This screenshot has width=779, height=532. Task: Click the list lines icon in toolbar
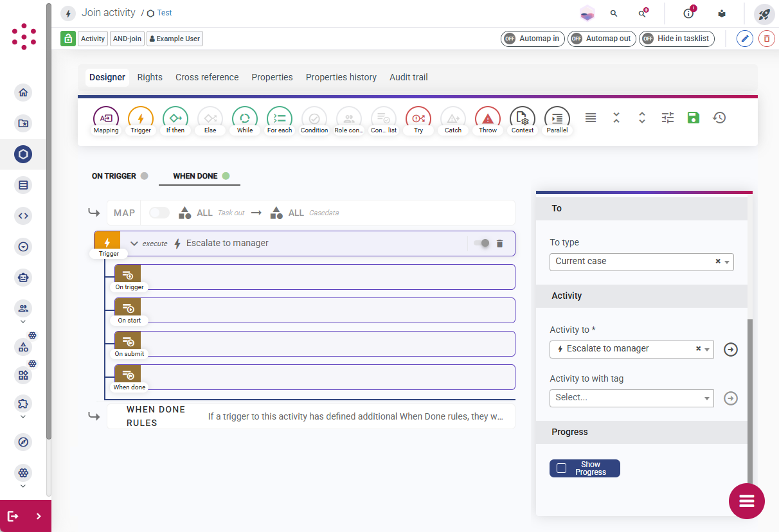coord(591,118)
